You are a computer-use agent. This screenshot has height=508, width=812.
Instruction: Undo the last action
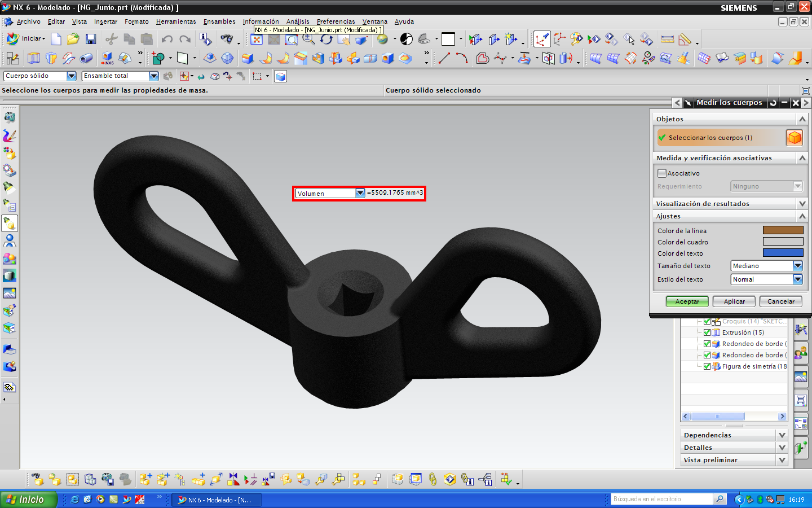(x=167, y=39)
